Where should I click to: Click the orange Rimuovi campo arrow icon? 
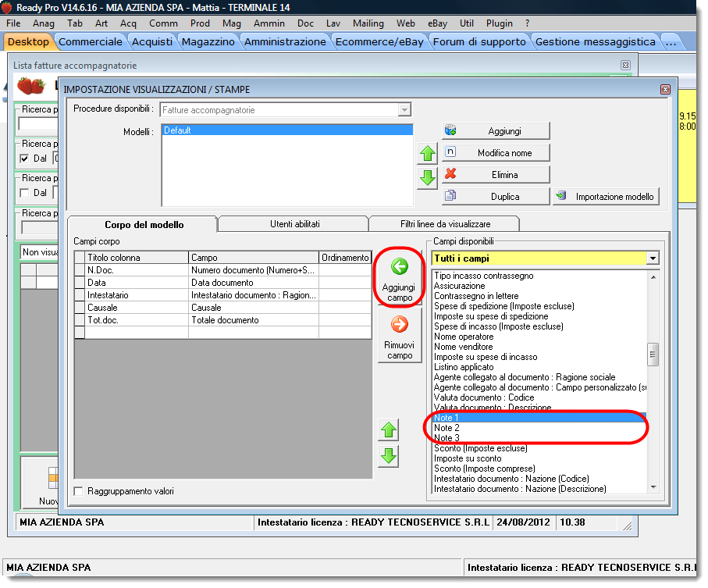[399, 324]
